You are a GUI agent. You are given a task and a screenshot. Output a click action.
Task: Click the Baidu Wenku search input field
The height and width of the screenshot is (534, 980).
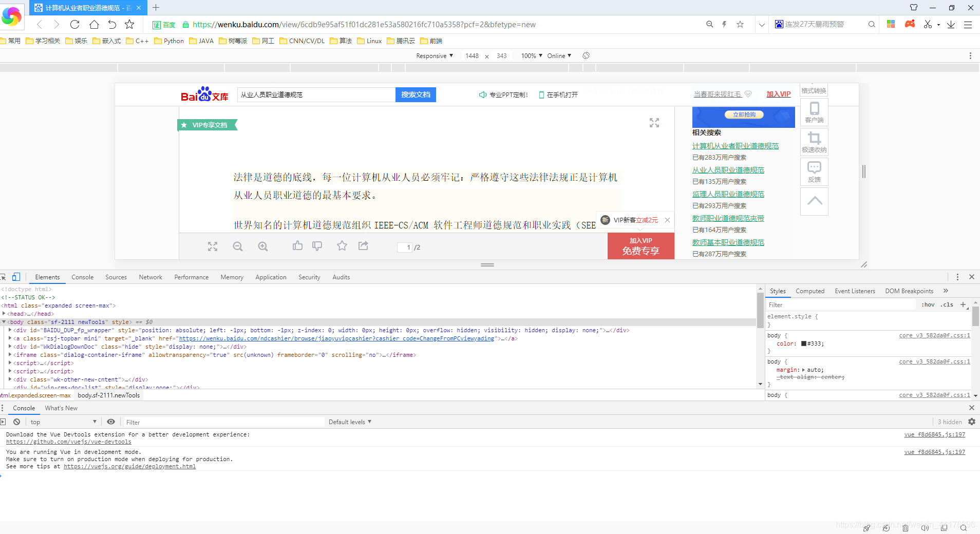tap(316, 94)
